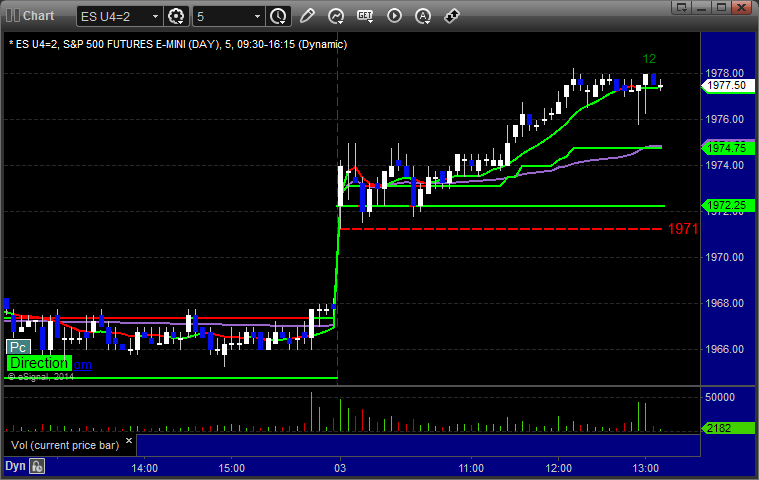The height and width of the screenshot is (480, 759).
Task: Open the studies/indicators chart icon menu
Action: [x=335, y=16]
